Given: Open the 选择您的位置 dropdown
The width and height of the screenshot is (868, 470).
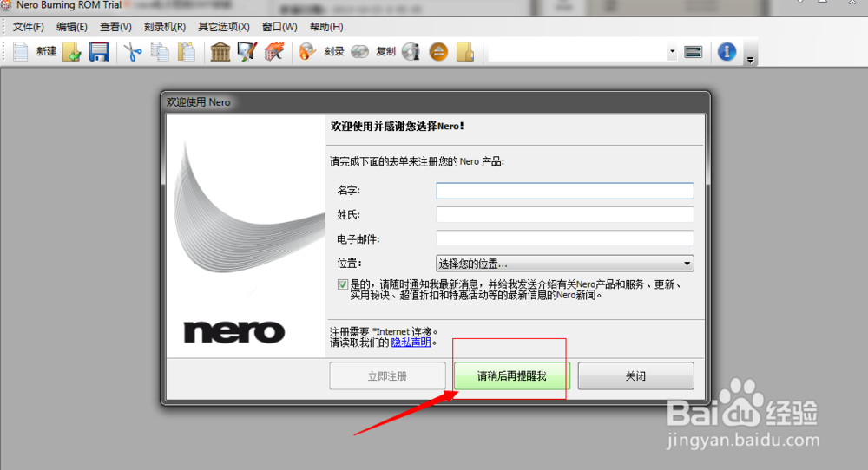Looking at the screenshot, I should click(x=565, y=264).
